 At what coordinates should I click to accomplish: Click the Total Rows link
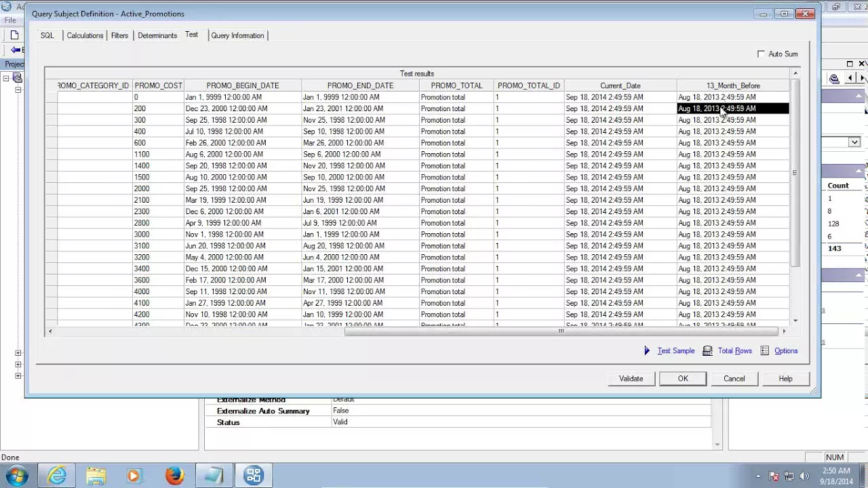coord(735,351)
